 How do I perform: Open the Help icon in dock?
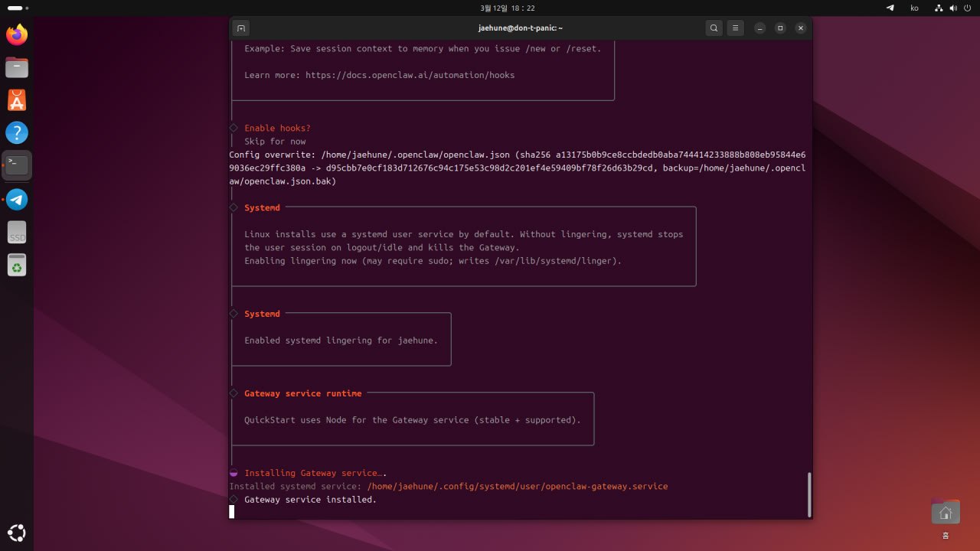[x=17, y=132]
